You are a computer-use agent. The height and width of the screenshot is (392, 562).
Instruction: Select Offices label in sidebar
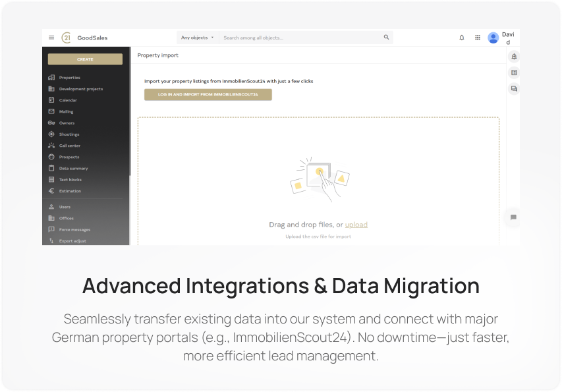[x=67, y=218]
